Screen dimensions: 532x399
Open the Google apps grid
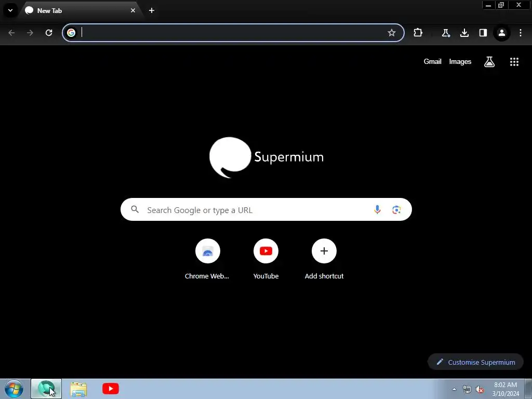click(x=514, y=61)
